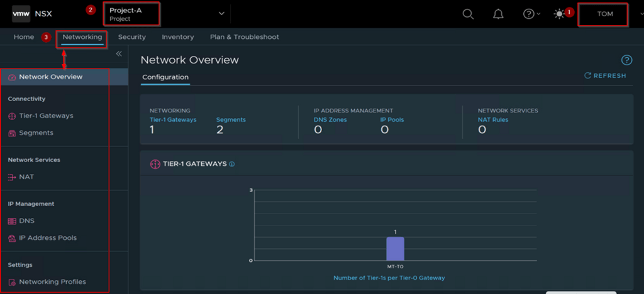The image size is (644, 294).
Task: Open the help question mark menu
Action: [530, 14]
